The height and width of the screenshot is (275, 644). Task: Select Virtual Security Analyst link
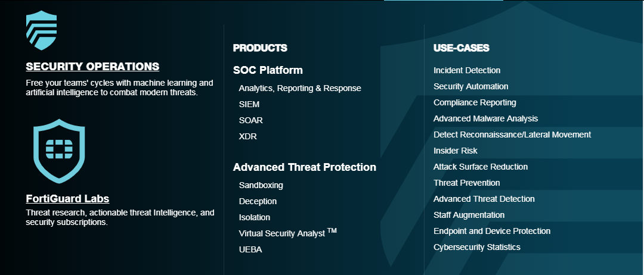click(x=287, y=233)
